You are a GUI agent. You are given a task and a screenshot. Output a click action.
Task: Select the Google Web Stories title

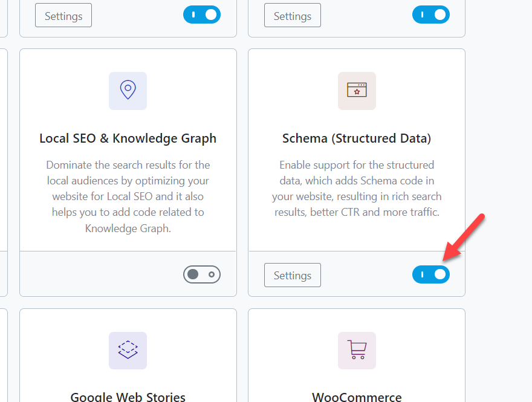click(128, 397)
